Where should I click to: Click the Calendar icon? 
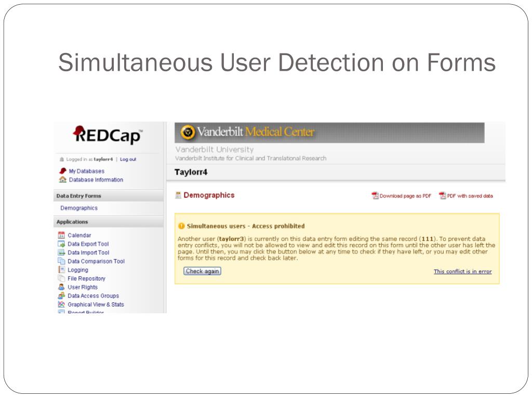tap(61, 235)
